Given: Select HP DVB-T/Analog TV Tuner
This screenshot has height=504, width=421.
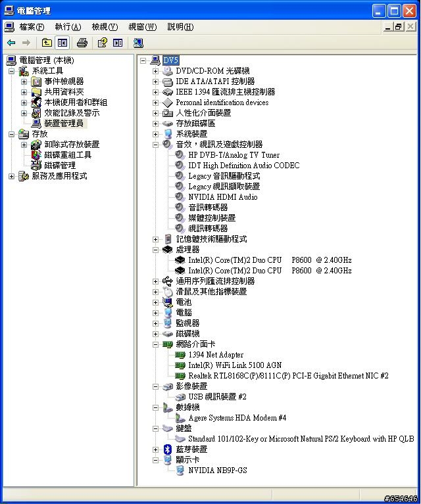Looking at the screenshot, I should point(234,155).
